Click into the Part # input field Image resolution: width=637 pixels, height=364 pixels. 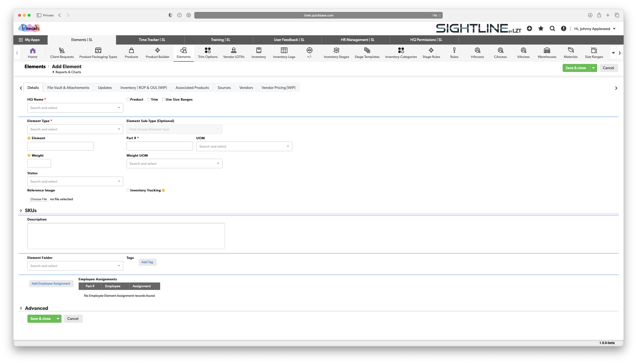[x=159, y=146]
